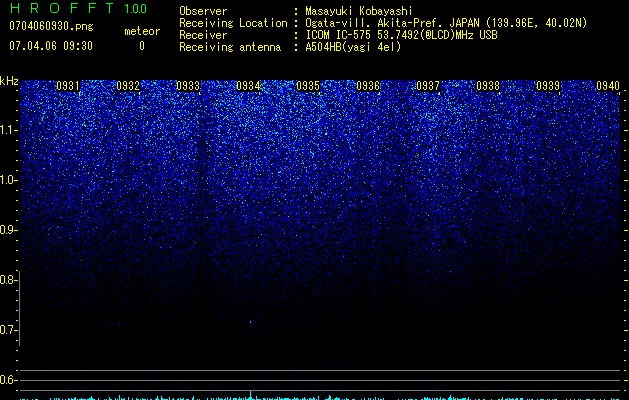The height and width of the screenshot is (400, 629).
Task: Click the 0939 time marker
Action: 548,86
